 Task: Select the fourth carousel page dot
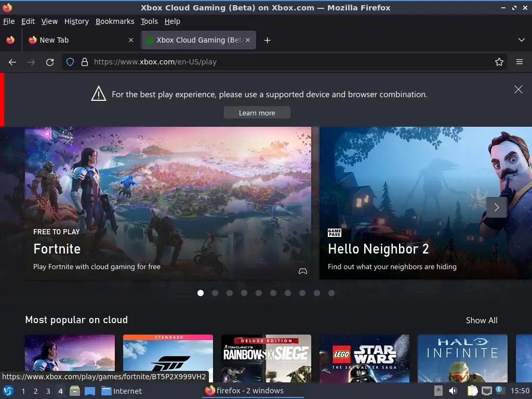244,293
